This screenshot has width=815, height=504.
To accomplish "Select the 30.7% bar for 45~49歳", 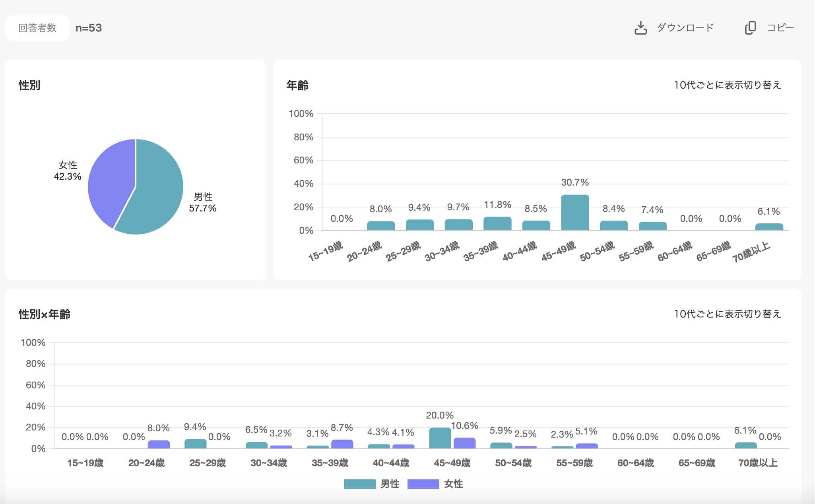I will pos(575,213).
